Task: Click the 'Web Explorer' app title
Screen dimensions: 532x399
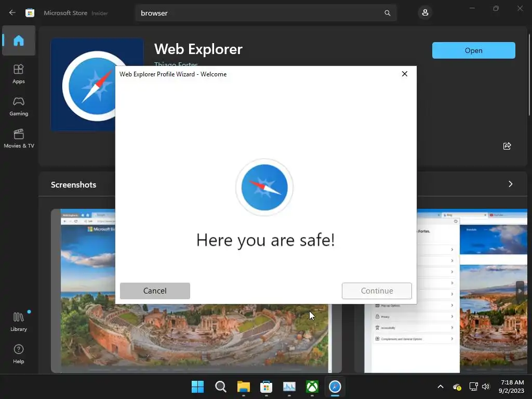Action: [x=198, y=49]
